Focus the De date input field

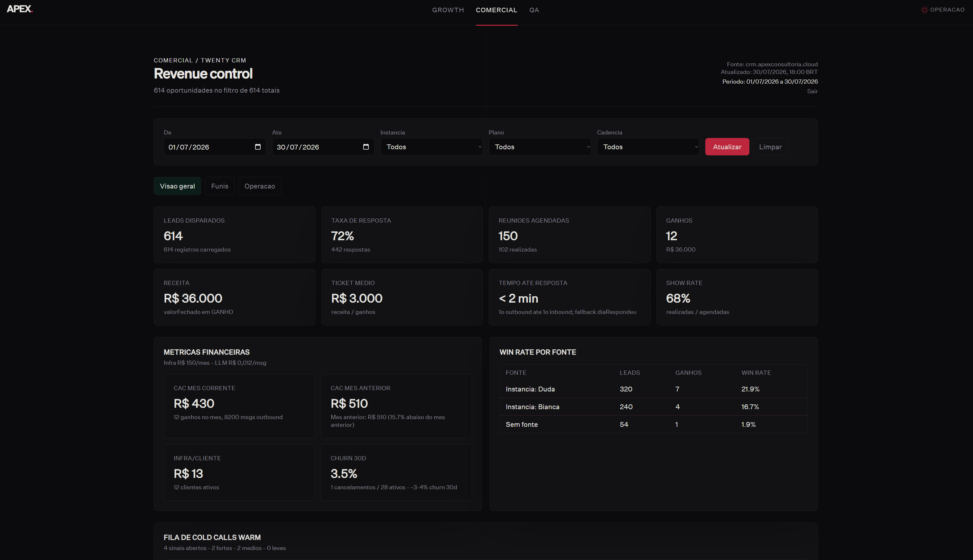(x=215, y=147)
